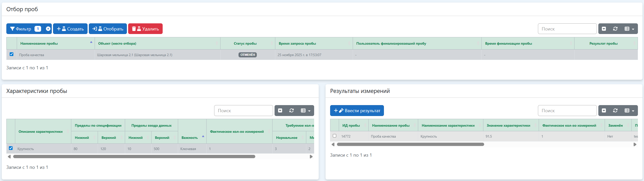Select the value 91.5 cell

pyautogui.click(x=511, y=136)
